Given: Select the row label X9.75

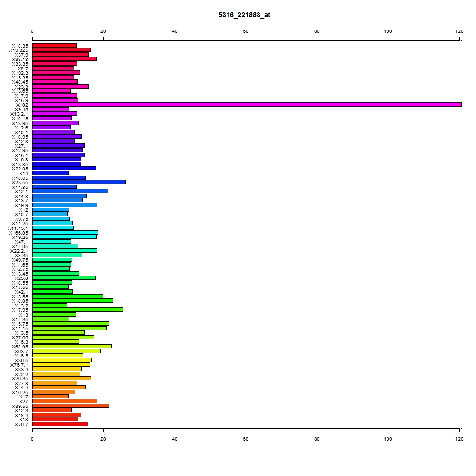Looking at the screenshot, I should tap(21, 219).
